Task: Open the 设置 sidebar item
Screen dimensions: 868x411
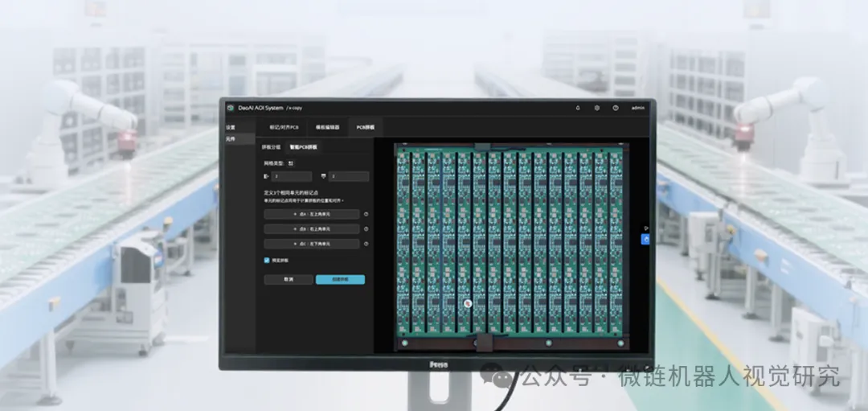Action: (x=231, y=127)
